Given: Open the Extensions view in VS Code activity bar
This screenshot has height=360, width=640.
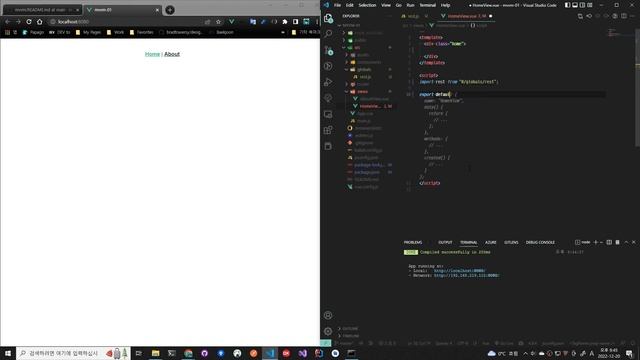Looking at the screenshot, I should click(328, 130).
